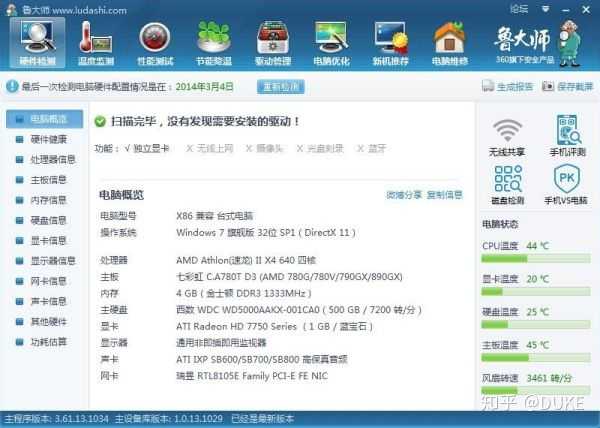Open the 硬件检测 hardware detection tool
Screen dimensions: 600x428
[38, 43]
